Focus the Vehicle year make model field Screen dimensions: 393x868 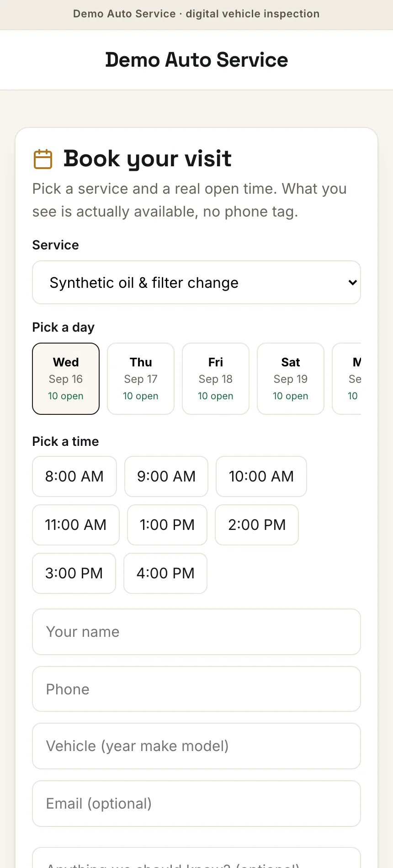coord(196,746)
